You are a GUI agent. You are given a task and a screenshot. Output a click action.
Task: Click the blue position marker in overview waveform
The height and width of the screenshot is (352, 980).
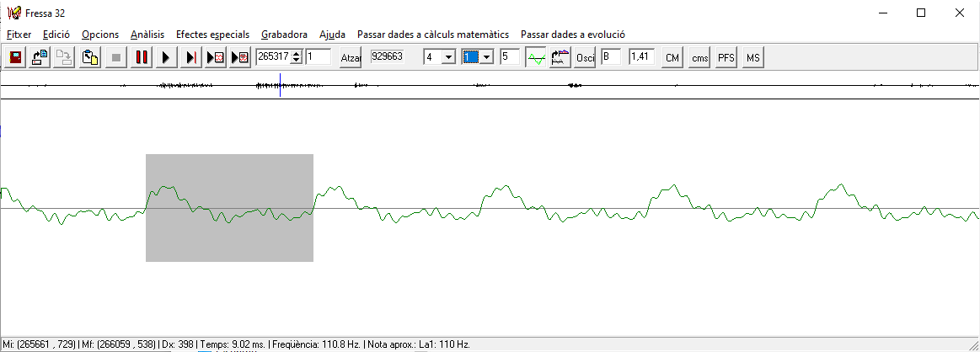(280, 85)
